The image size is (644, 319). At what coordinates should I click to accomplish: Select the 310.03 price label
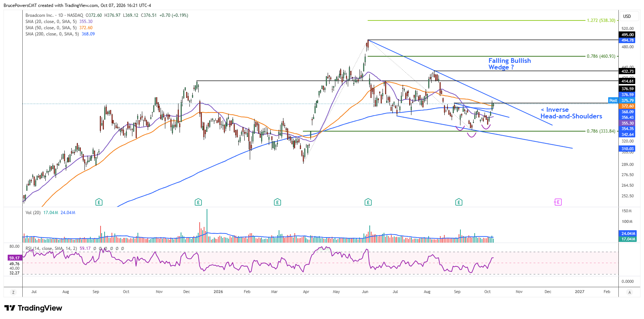[628, 149]
